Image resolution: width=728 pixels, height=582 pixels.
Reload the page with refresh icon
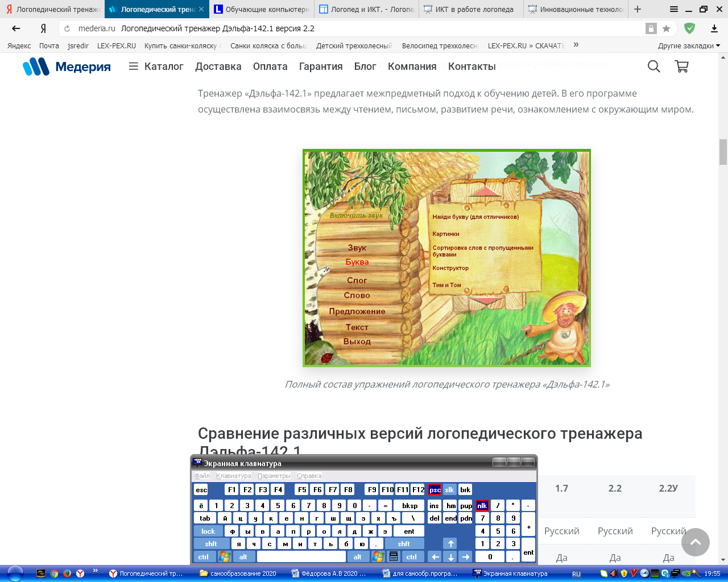tap(67, 28)
